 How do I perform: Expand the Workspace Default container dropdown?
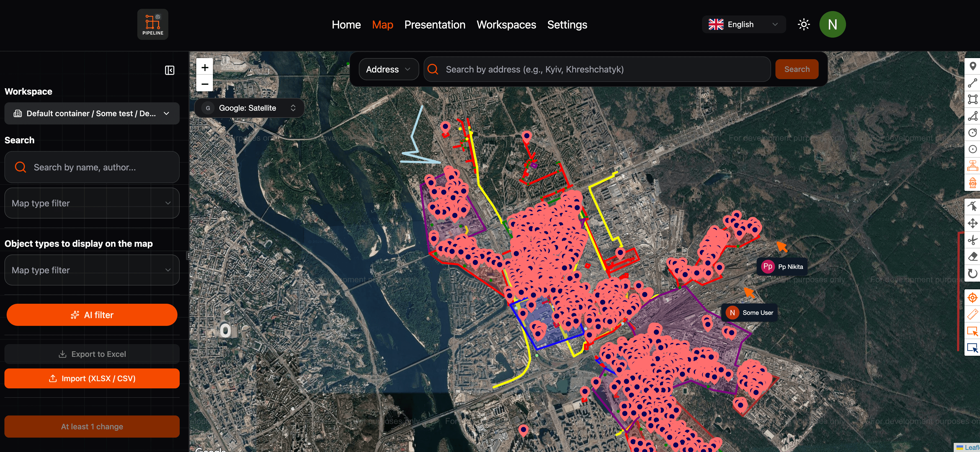click(x=92, y=114)
